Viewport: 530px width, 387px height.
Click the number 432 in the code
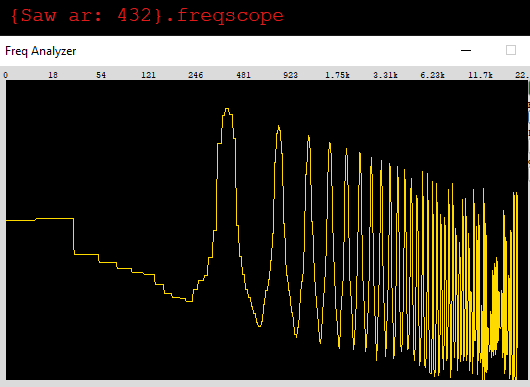135,15
